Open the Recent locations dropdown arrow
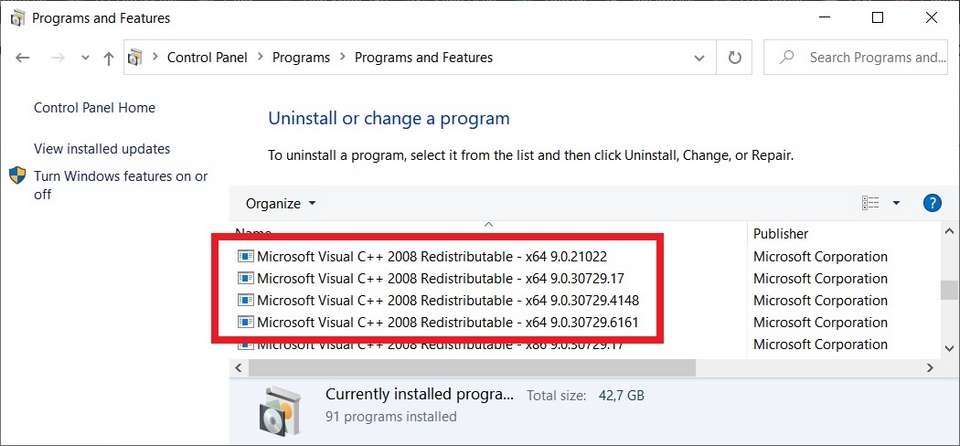This screenshot has width=960, height=446. pyautogui.click(x=83, y=58)
